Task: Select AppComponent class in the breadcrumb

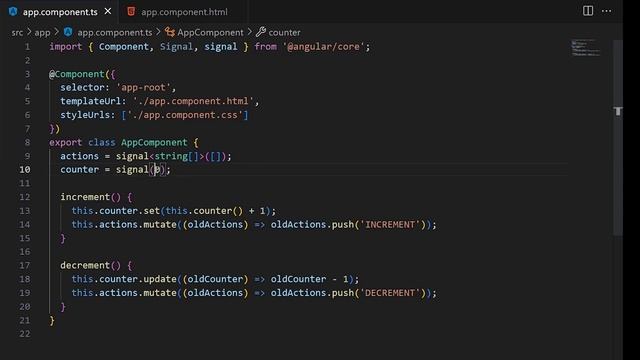Action: pos(210,32)
